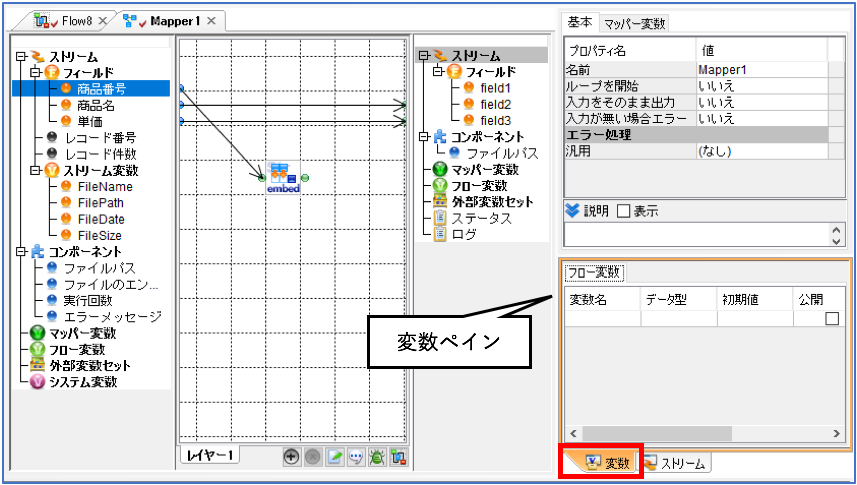Select field2 in output tree
This screenshot has height=485, width=857.
[495, 104]
